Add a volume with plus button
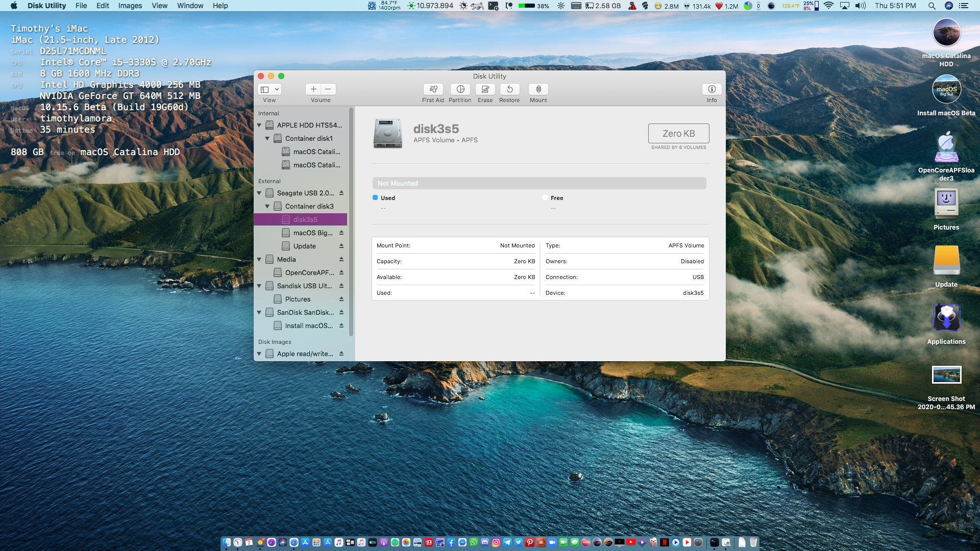The width and height of the screenshot is (980, 551). point(313,89)
